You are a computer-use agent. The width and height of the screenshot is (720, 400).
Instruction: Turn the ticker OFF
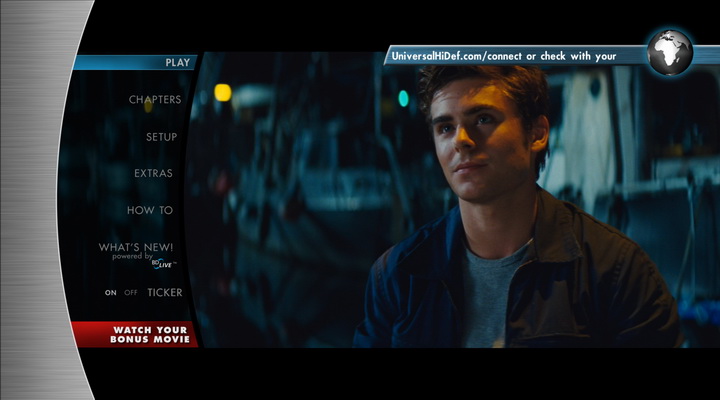(131, 293)
